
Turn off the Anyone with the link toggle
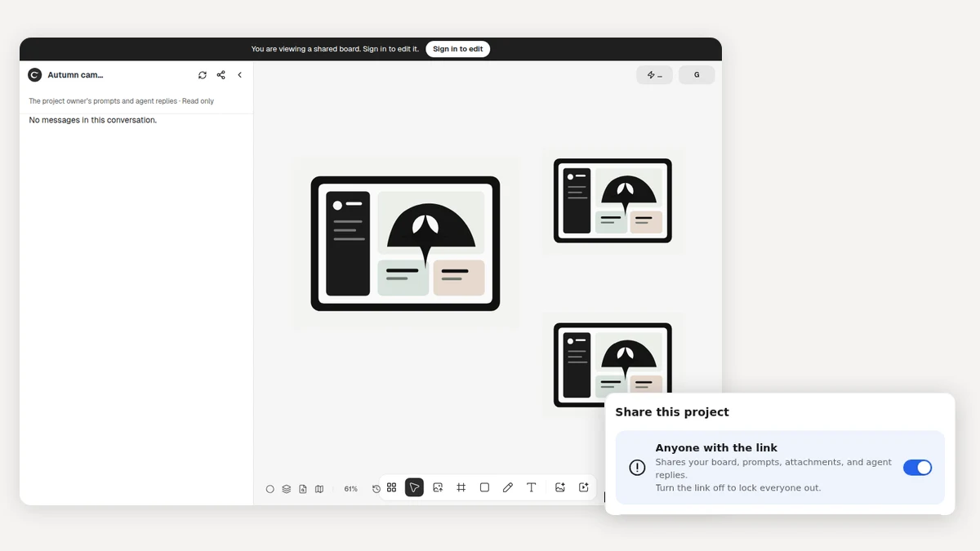(x=917, y=468)
